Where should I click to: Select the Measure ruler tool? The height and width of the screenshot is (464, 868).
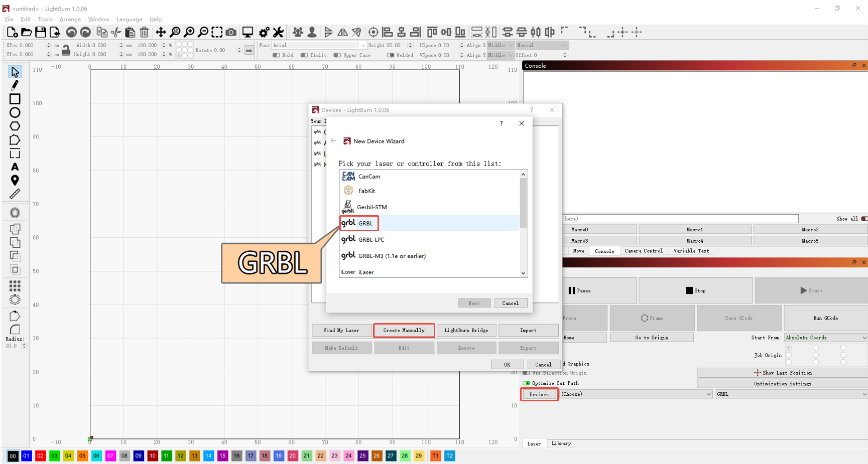(x=15, y=194)
